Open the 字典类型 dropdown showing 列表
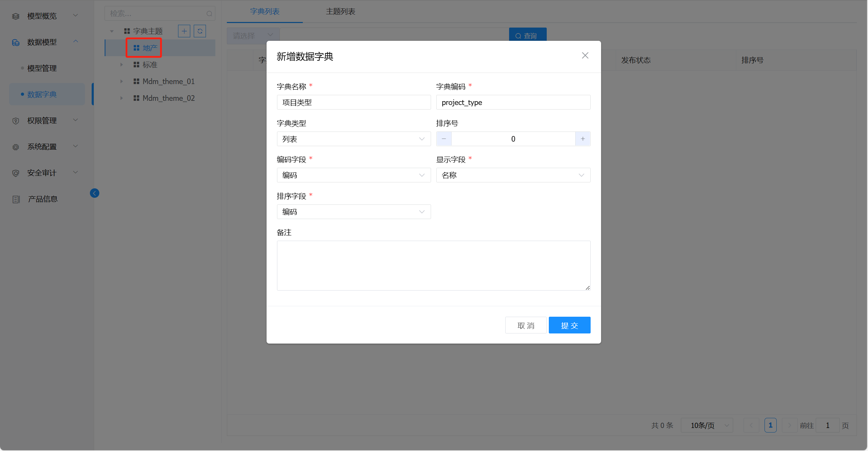Image resolution: width=868 pixels, height=451 pixels. (x=354, y=139)
